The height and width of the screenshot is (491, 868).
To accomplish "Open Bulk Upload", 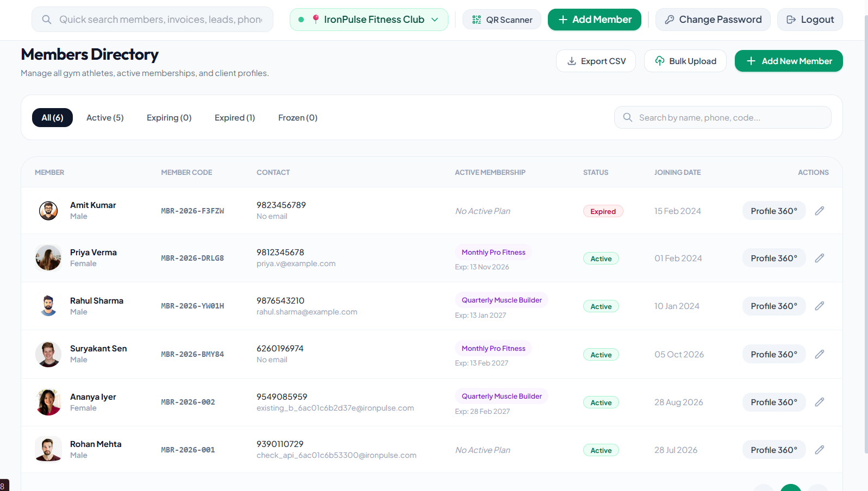I will pyautogui.click(x=685, y=61).
